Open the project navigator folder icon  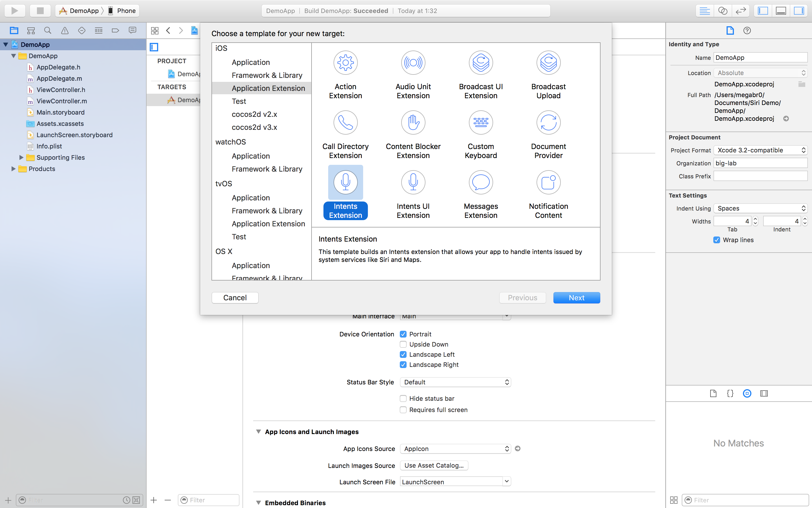(14, 30)
